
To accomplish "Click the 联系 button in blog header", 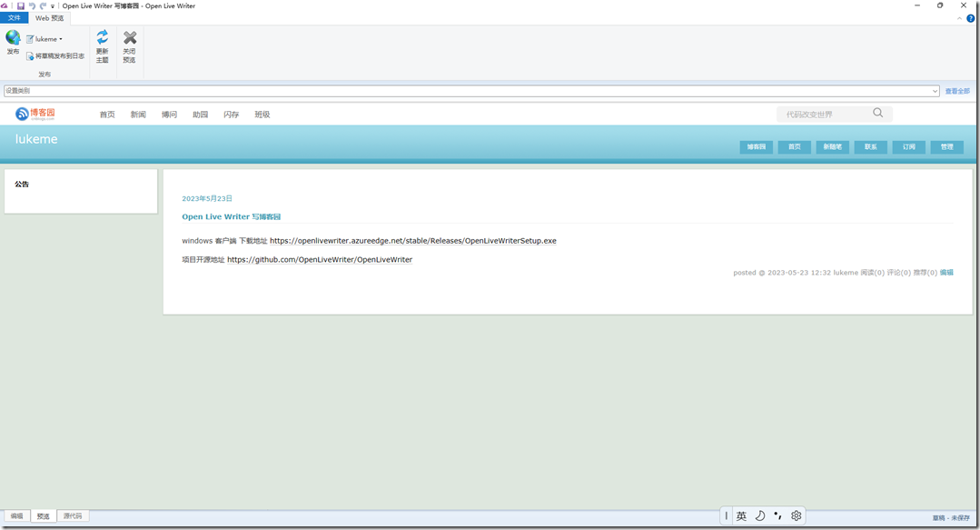I will [x=871, y=147].
